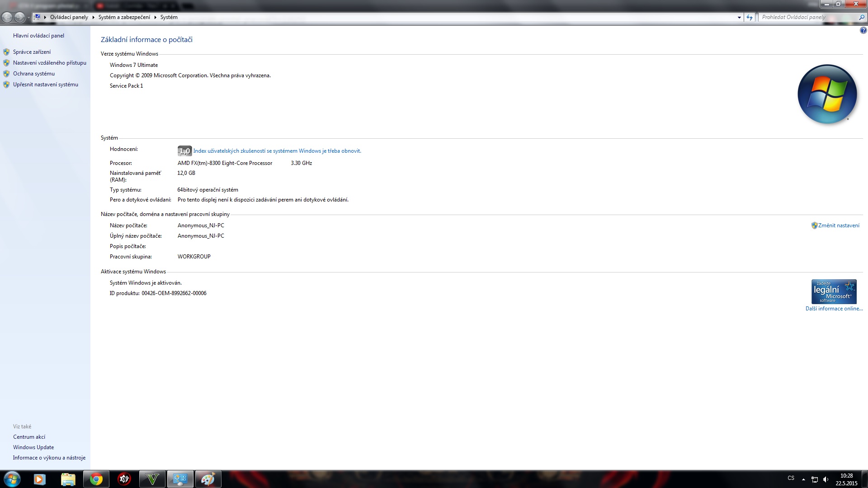Click the refresh button beside address bar
Image resolution: width=868 pixels, height=488 pixels.
tap(750, 17)
